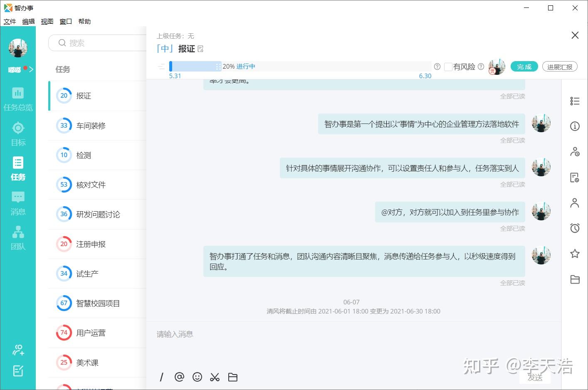This screenshot has height=390, width=588.
Task: Open the 研发问题讨论 task
Action: click(97, 214)
